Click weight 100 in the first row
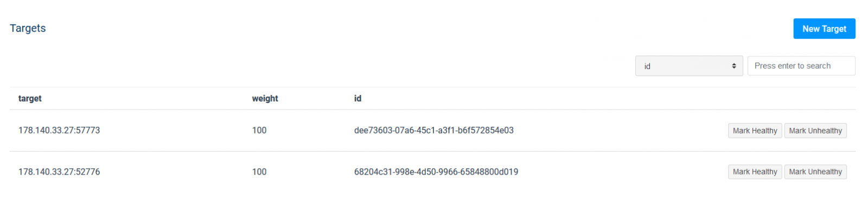The width and height of the screenshot is (868, 211). click(x=259, y=131)
